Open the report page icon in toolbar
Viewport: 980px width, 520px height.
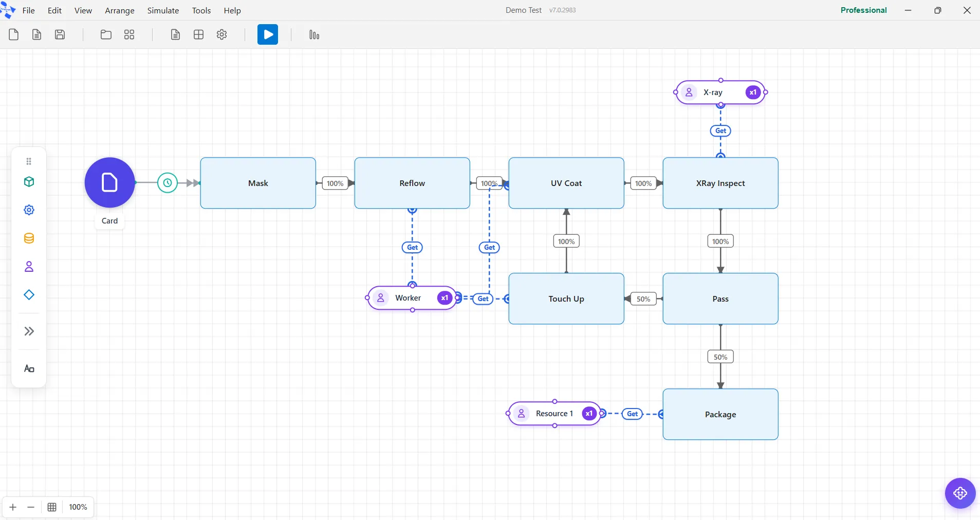tap(175, 34)
